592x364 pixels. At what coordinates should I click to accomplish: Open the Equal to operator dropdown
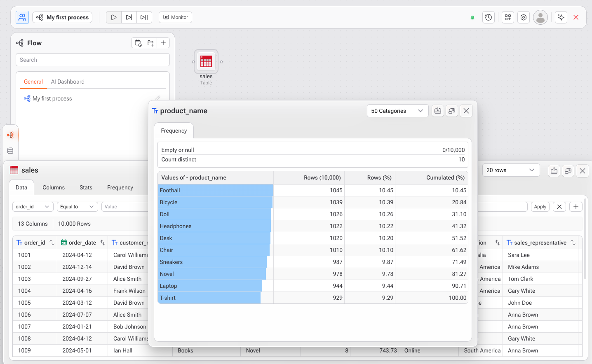pyautogui.click(x=77, y=207)
